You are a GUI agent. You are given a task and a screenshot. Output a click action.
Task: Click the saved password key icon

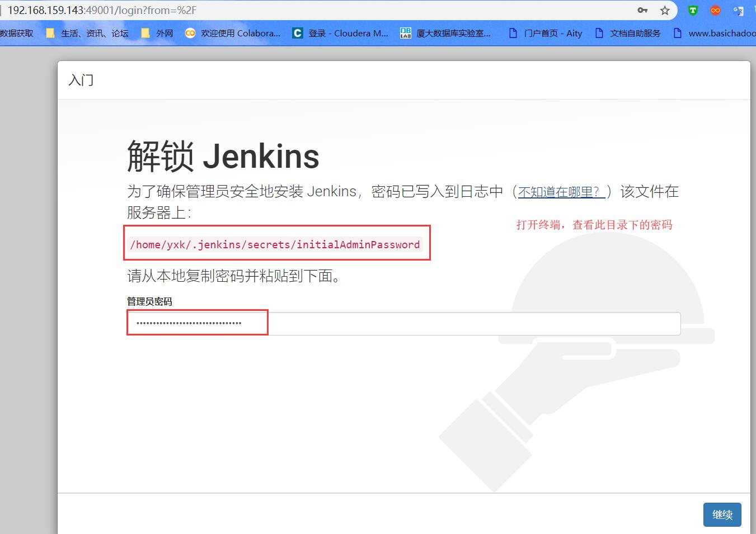click(642, 10)
